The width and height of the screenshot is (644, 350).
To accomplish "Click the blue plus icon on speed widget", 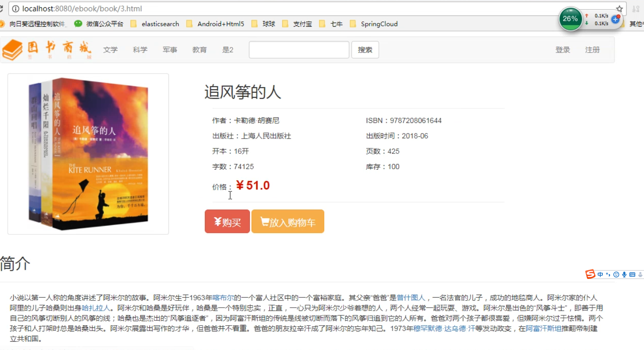I will pos(615,19).
